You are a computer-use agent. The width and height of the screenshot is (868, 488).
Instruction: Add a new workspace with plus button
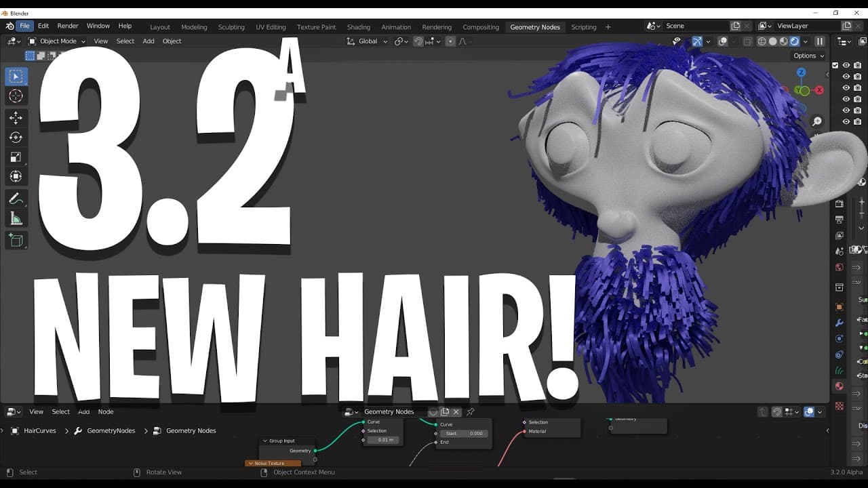click(x=608, y=27)
